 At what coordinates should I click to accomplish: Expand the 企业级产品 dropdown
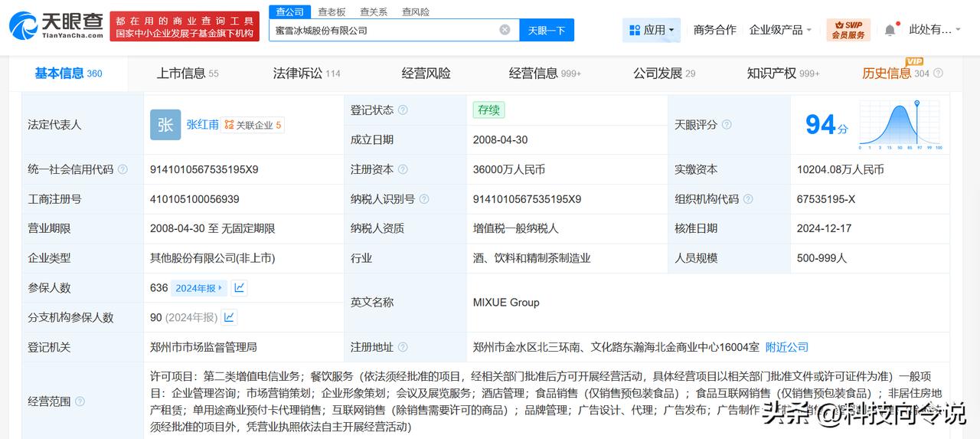point(781,30)
